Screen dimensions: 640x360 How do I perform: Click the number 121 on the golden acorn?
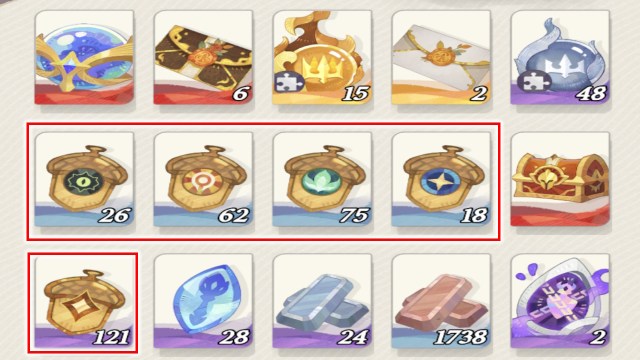point(111,337)
